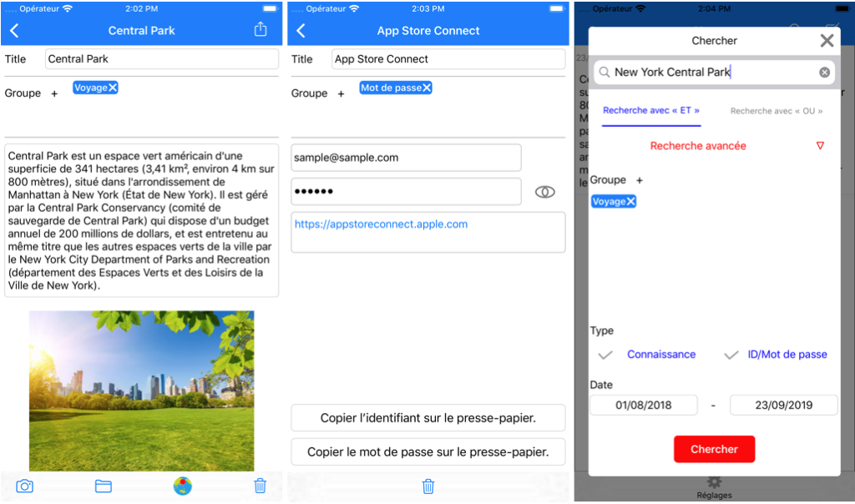Open the appstoreconnect.apple.com link

pyautogui.click(x=381, y=224)
